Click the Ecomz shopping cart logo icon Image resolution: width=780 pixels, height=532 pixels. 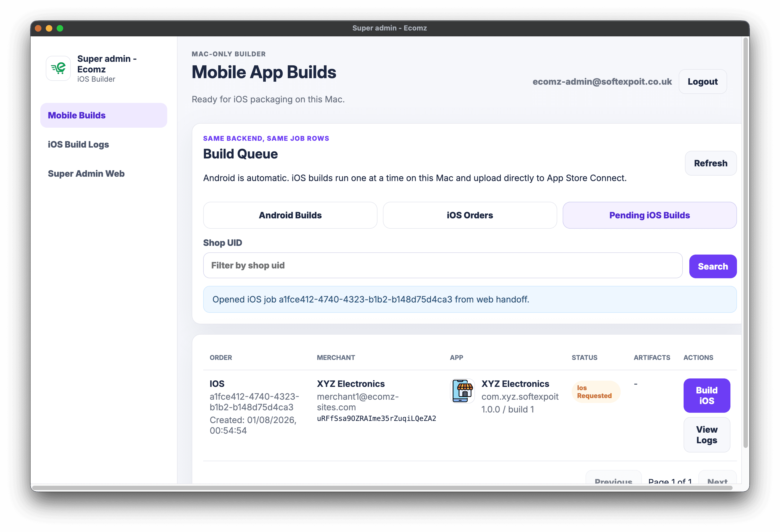pos(58,68)
